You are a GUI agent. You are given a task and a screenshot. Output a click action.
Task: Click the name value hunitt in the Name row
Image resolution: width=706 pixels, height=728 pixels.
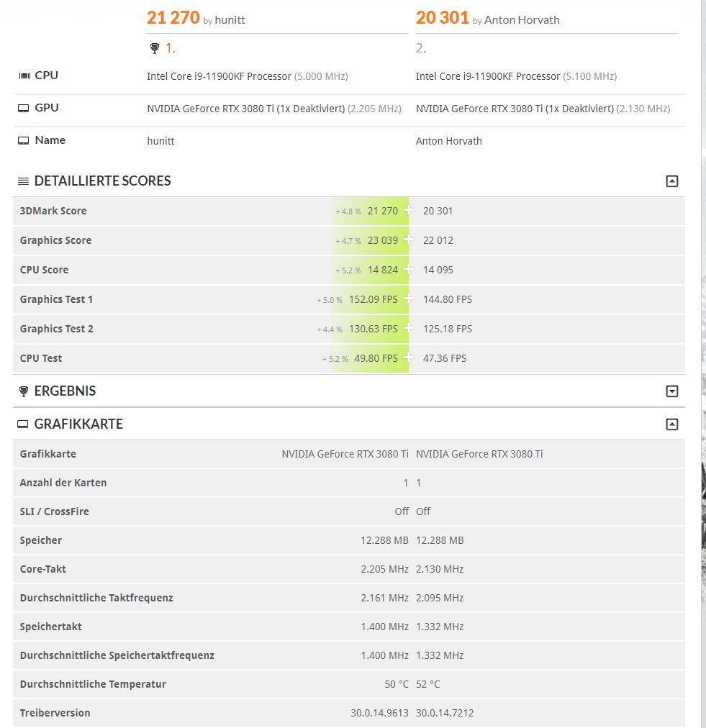point(160,141)
